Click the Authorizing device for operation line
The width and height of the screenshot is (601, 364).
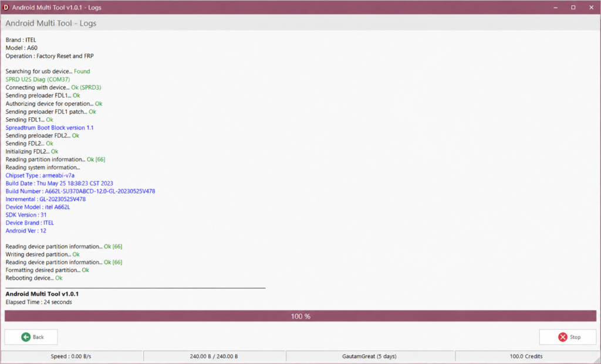point(54,103)
